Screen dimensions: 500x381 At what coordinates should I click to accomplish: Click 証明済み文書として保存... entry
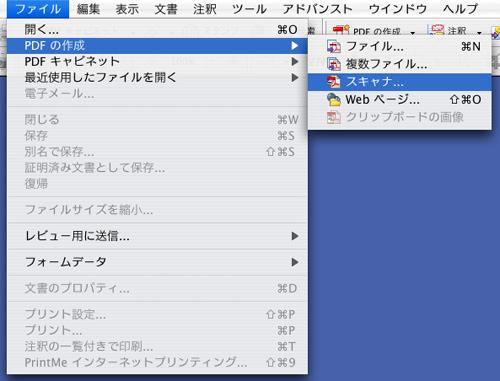point(157,168)
